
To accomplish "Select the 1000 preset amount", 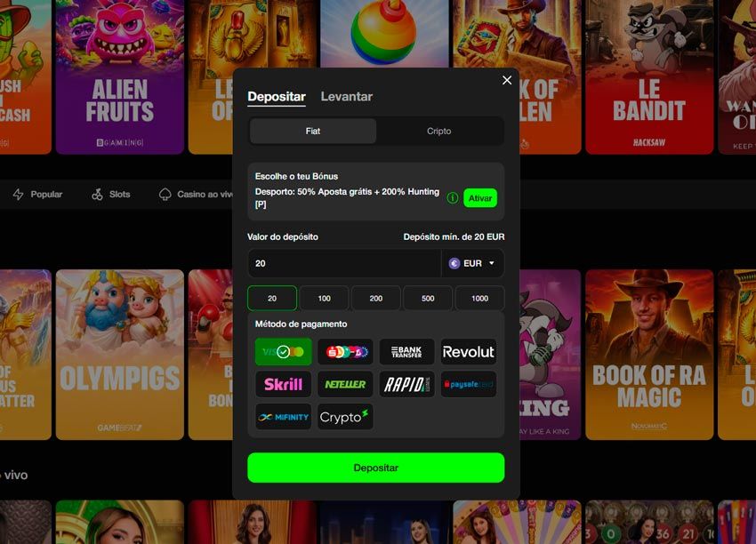I will (x=479, y=299).
